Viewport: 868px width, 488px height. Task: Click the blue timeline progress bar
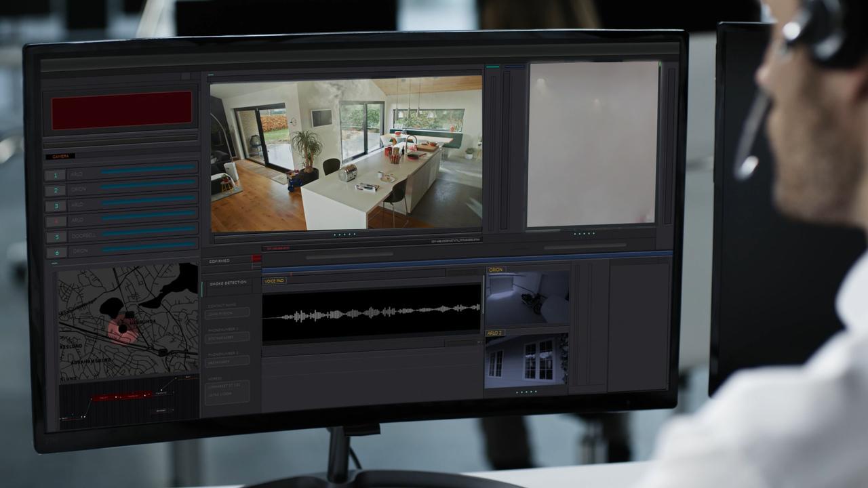pyautogui.click(x=468, y=260)
